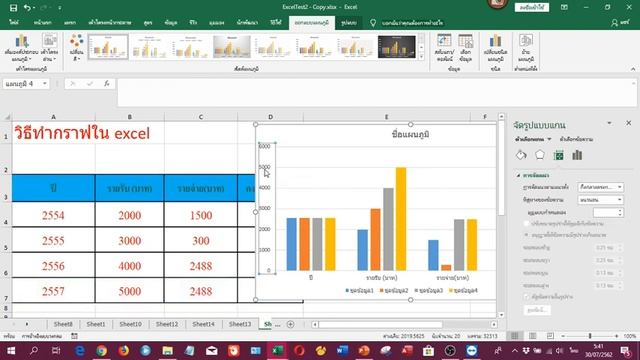640x360 pixels.
Task: Select the Fill & Line paint bucket icon
Action: (x=521, y=155)
